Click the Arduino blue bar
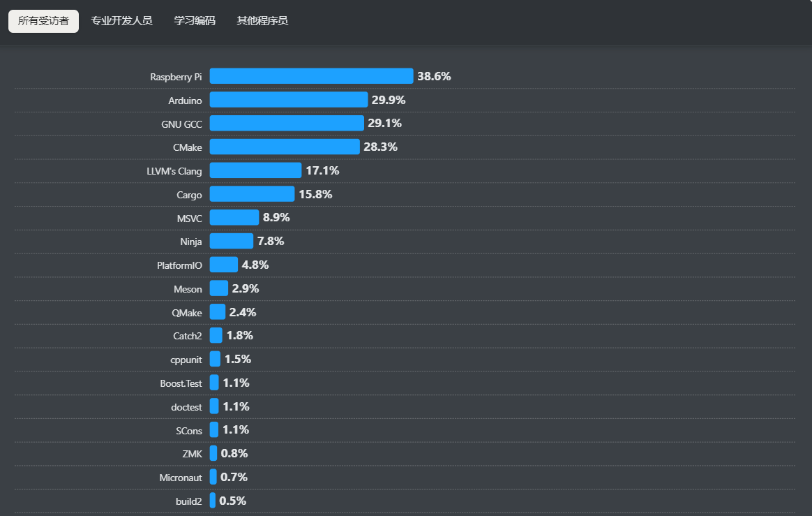This screenshot has height=516, width=812. pyautogui.click(x=288, y=100)
